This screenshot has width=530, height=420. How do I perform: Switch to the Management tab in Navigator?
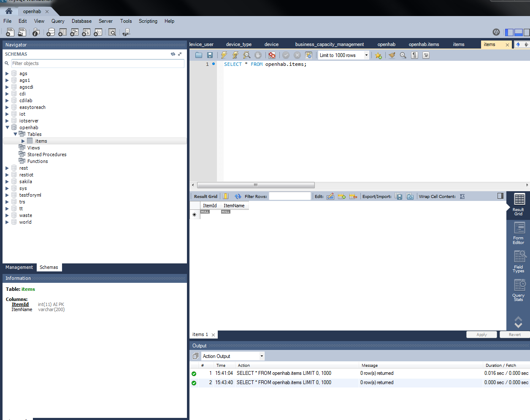coord(19,267)
